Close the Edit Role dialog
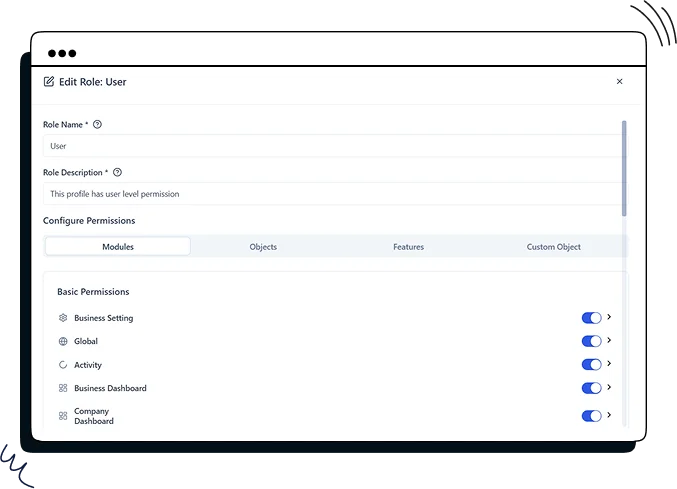The image size is (677, 489). tap(619, 82)
